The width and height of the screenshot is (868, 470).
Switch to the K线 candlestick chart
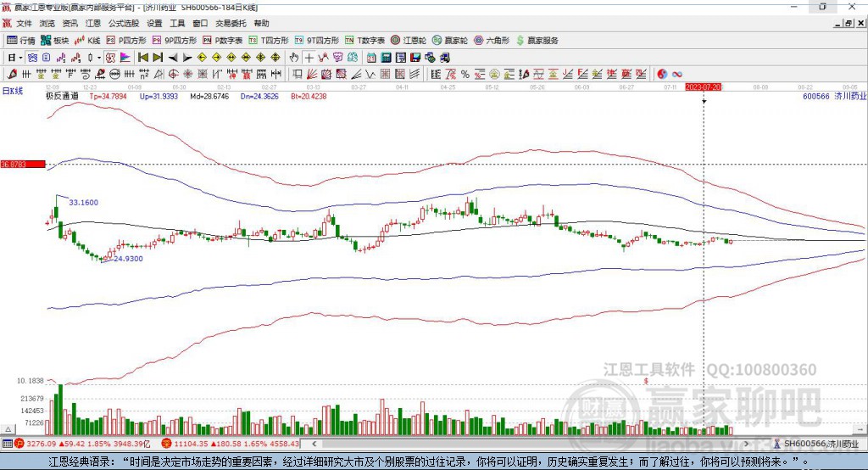pos(88,41)
